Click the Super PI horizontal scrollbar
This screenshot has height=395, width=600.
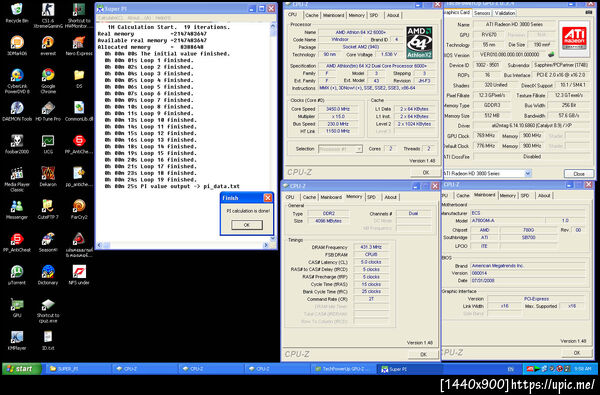(183, 245)
